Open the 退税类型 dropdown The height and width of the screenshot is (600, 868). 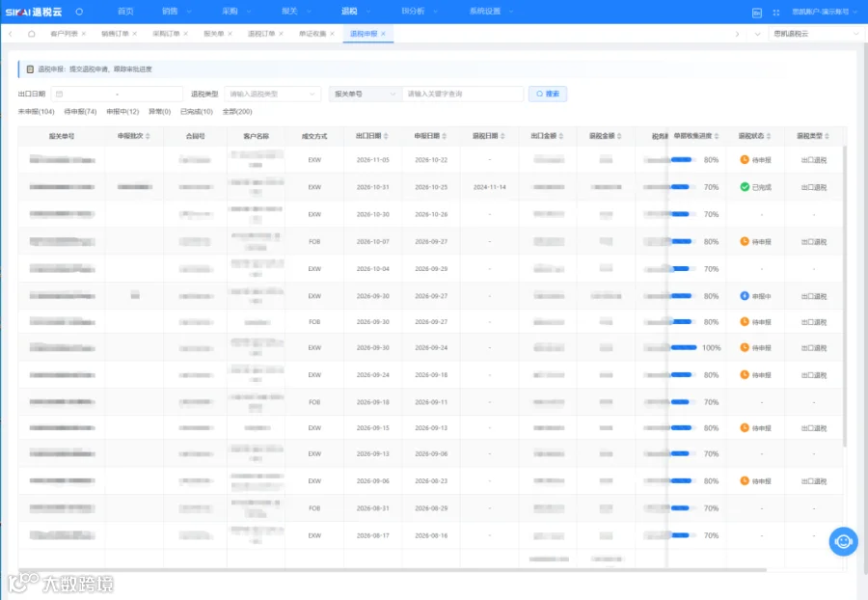tap(273, 95)
